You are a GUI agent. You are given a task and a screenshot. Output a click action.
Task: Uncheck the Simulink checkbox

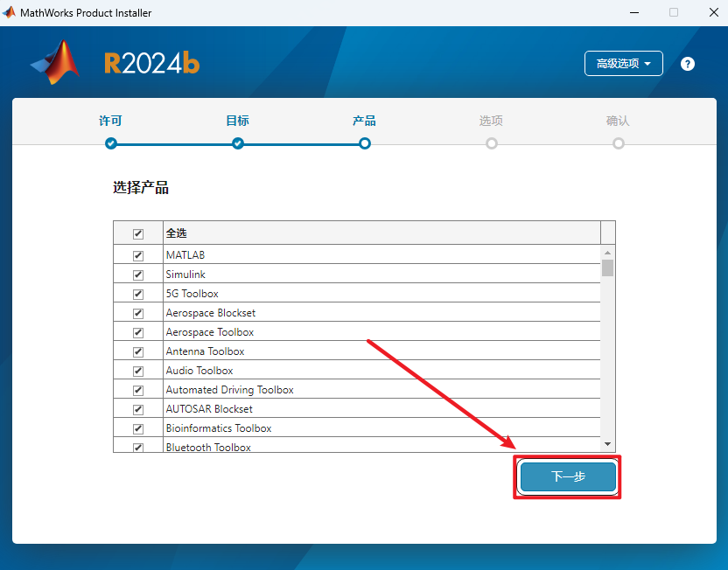(138, 275)
